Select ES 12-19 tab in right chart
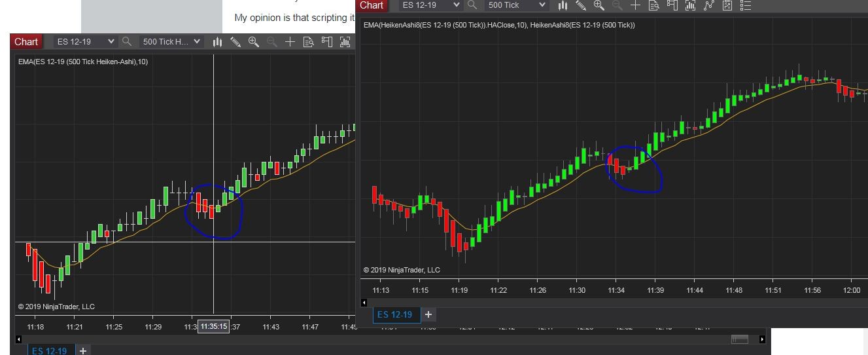The height and width of the screenshot is (355, 868). pos(396,315)
